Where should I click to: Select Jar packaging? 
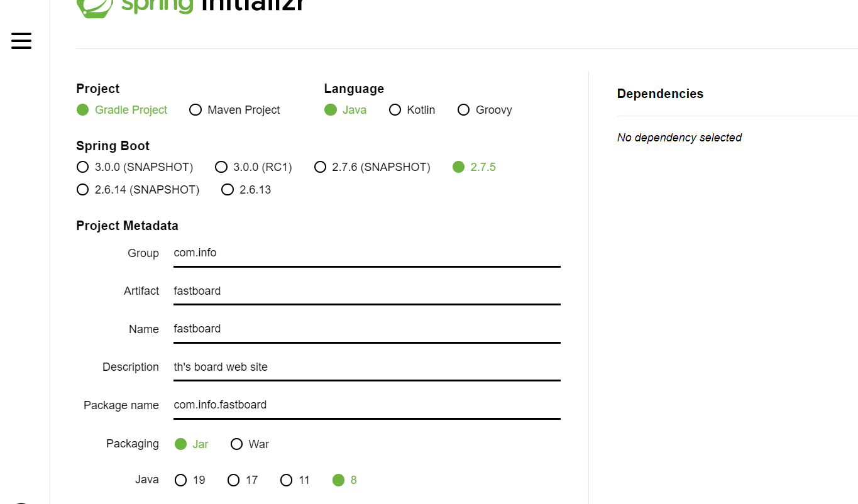pyautogui.click(x=191, y=444)
